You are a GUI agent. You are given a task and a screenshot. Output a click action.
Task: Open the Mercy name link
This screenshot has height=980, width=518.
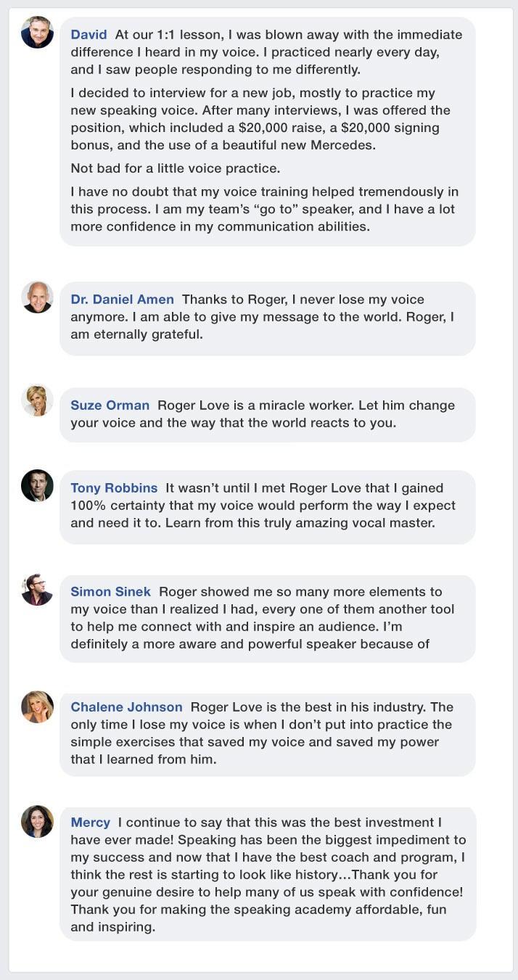(90, 823)
